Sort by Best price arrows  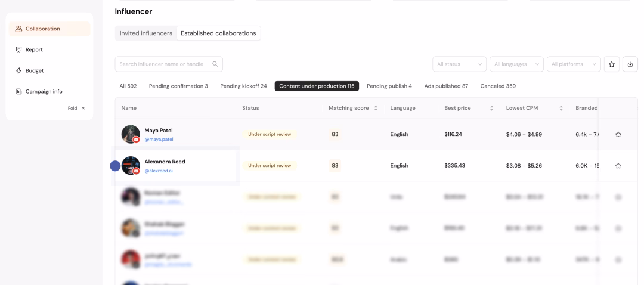491,108
